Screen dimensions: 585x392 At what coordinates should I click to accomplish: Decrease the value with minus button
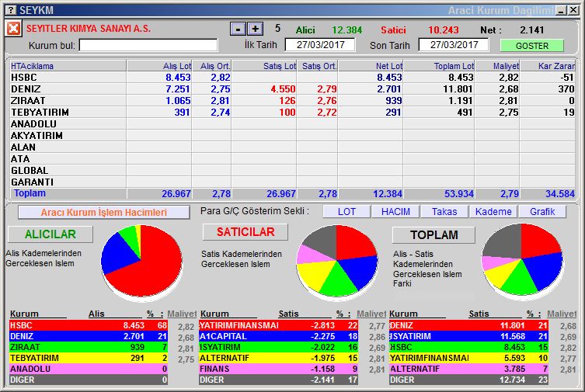[x=238, y=29]
